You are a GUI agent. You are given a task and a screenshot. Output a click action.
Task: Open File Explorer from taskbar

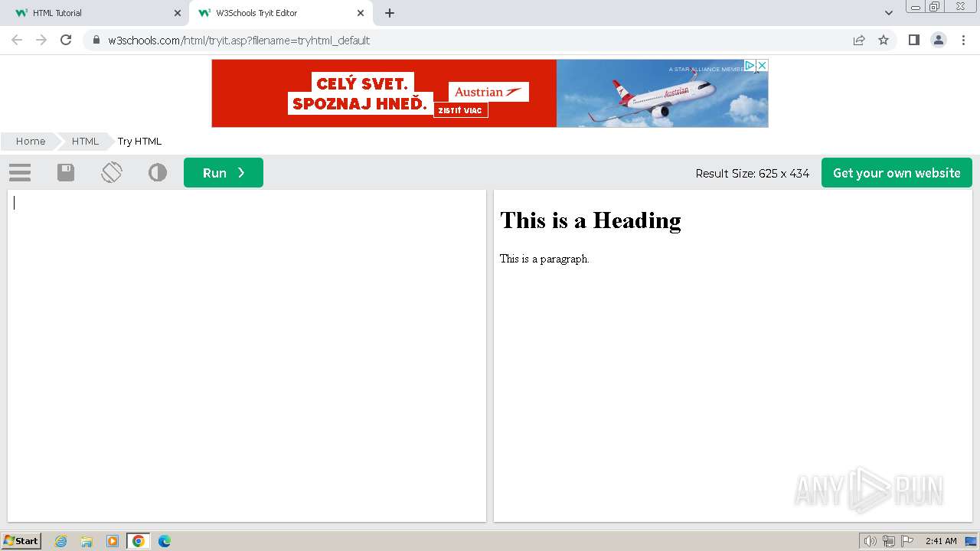[87, 541]
